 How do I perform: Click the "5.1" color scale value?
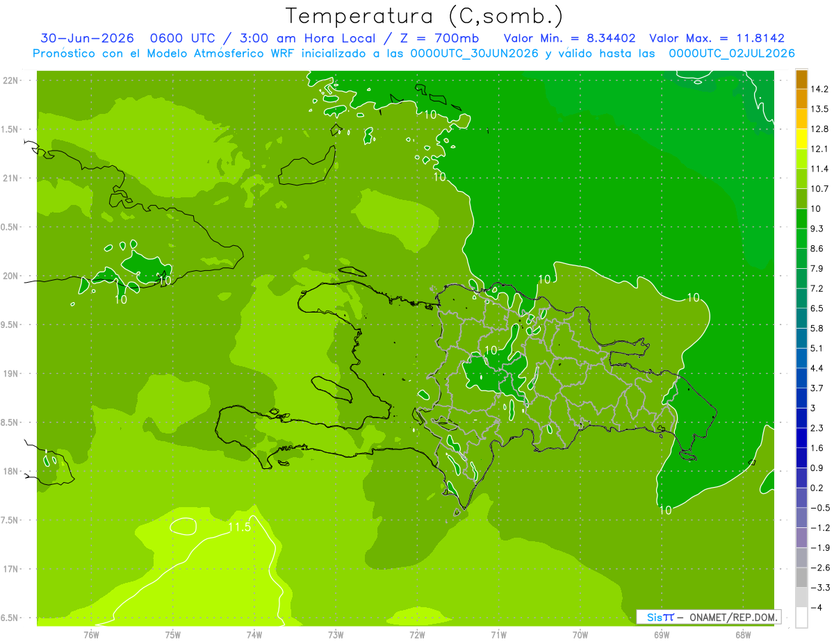point(817,348)
